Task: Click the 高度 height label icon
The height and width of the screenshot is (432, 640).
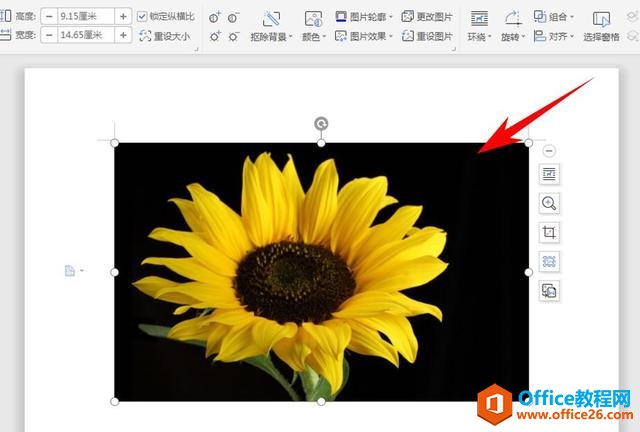Action: (x=5, y=16)
